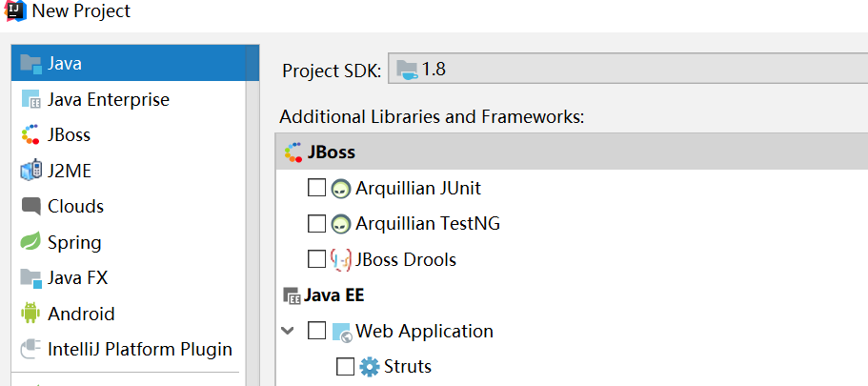The width and height of the screenshot is (868, 386).
Task: Click the JBoss icon in frameworks header
Action: (x=293, y=152)
